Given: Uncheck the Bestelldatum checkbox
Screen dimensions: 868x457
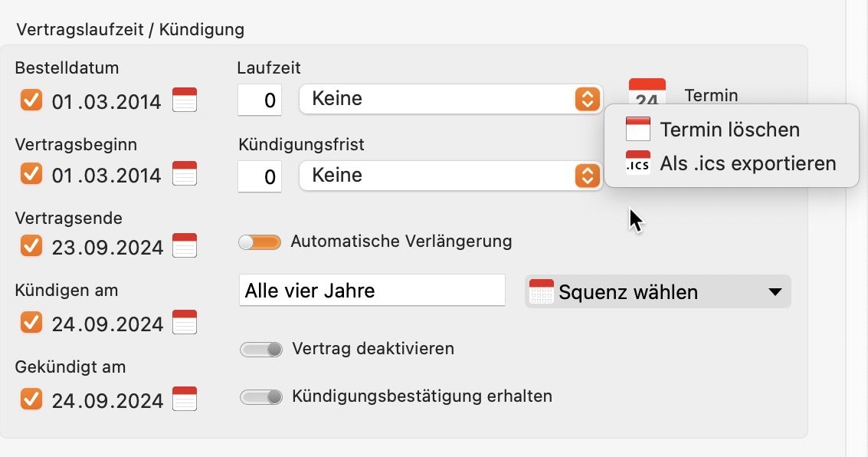Looking at the screenshot, I should pyautogui.click(x=31, y=100).
